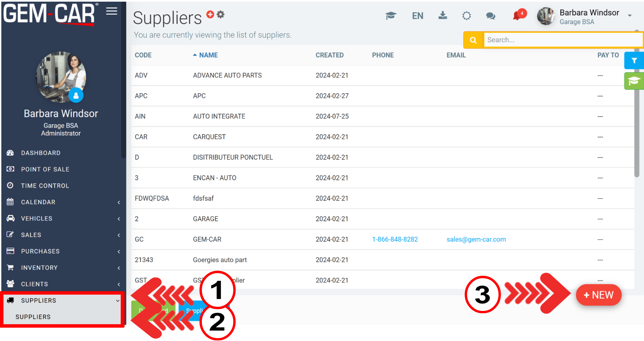The height and width of the screenshot is (341, 644).
Task: Click the red + NEW button
Action: (x=598, y=295)
